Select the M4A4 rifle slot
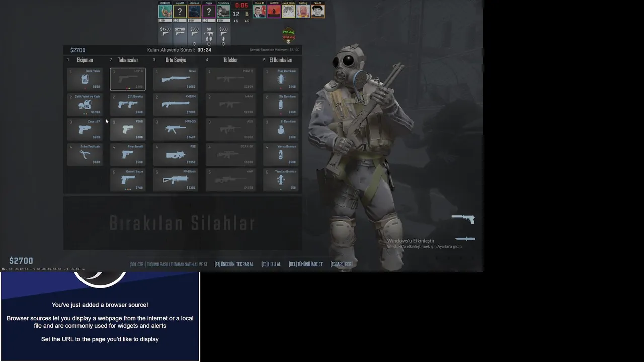The height and width of the screenshot is (362, 644). 230,105
